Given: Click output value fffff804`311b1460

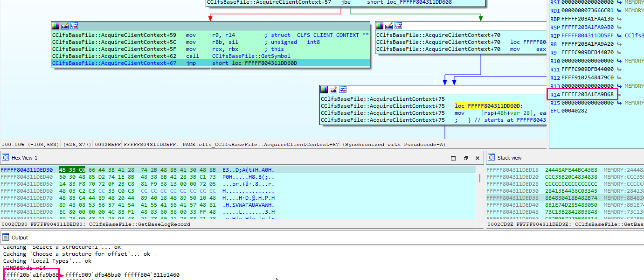Looking at the screenshot, I should pos(152,275).
